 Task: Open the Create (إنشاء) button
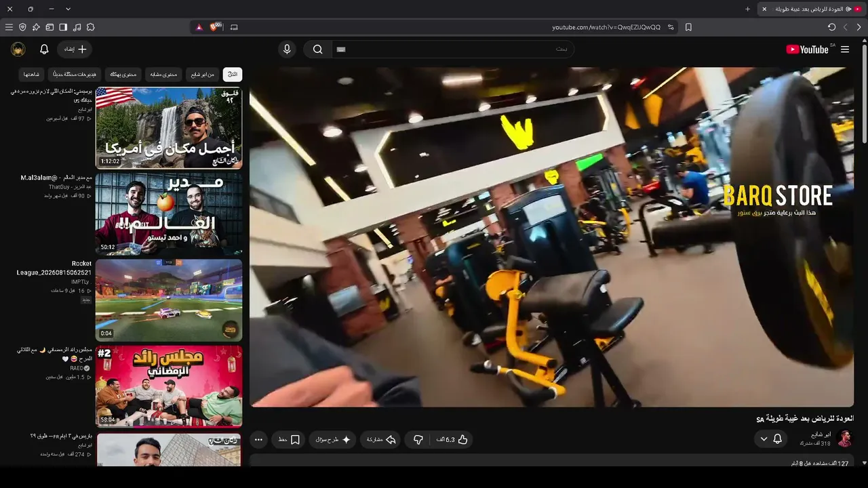(75, 49)
